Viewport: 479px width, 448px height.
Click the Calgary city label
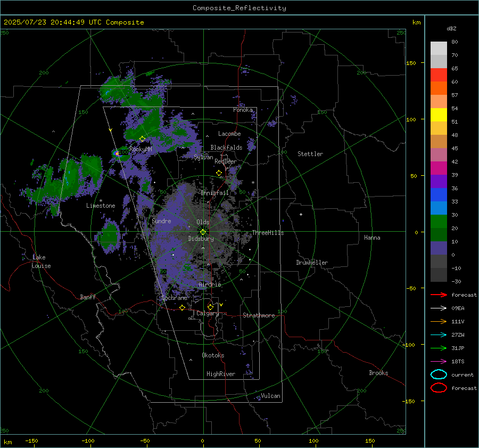click(208, 313)
